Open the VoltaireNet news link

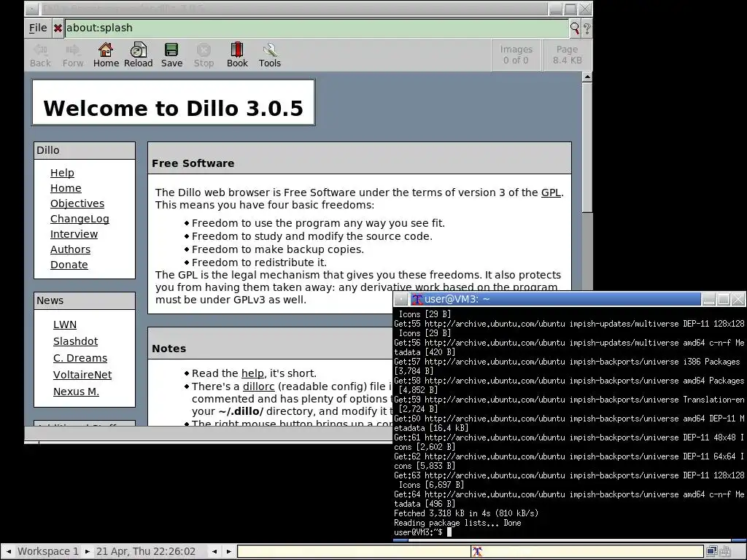coord(82,374)
